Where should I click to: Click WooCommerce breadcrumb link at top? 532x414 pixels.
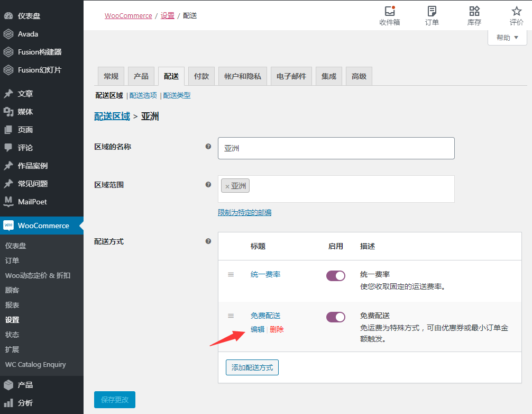tap(129, 16)
